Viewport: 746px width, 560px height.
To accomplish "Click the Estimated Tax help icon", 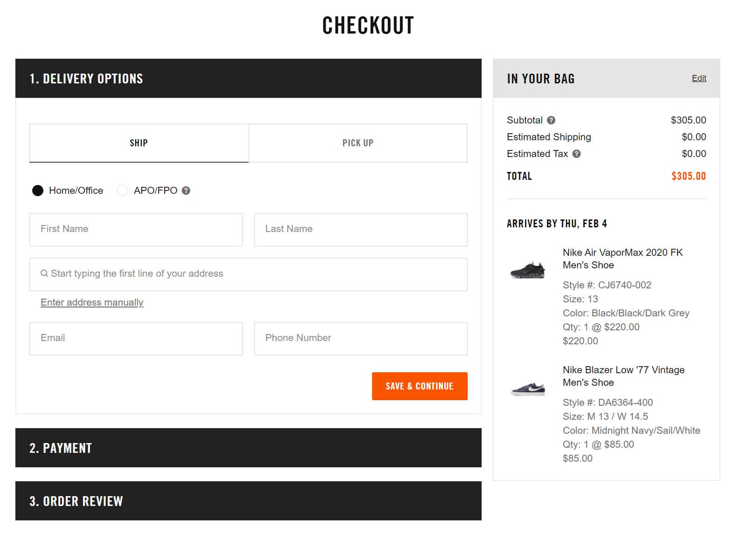I will tap(576, 154).
